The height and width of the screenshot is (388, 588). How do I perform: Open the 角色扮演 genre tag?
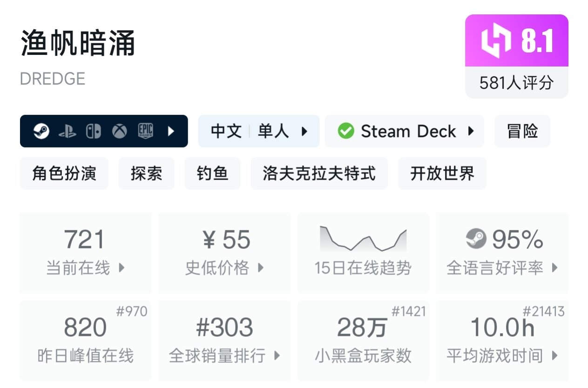pyautogui.click(x=64, y=174)
